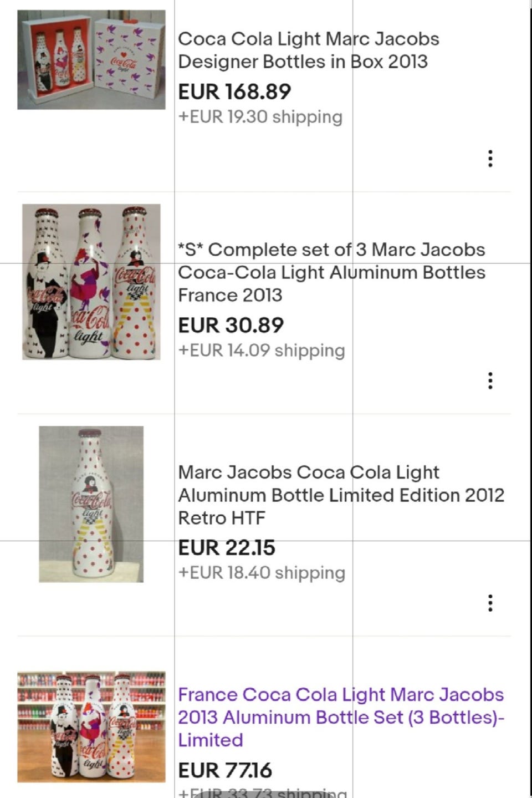This screenshot has width=532, height=798.
Task: Select the +EUR 18.40 shipping text
Action: pos(262,573)
